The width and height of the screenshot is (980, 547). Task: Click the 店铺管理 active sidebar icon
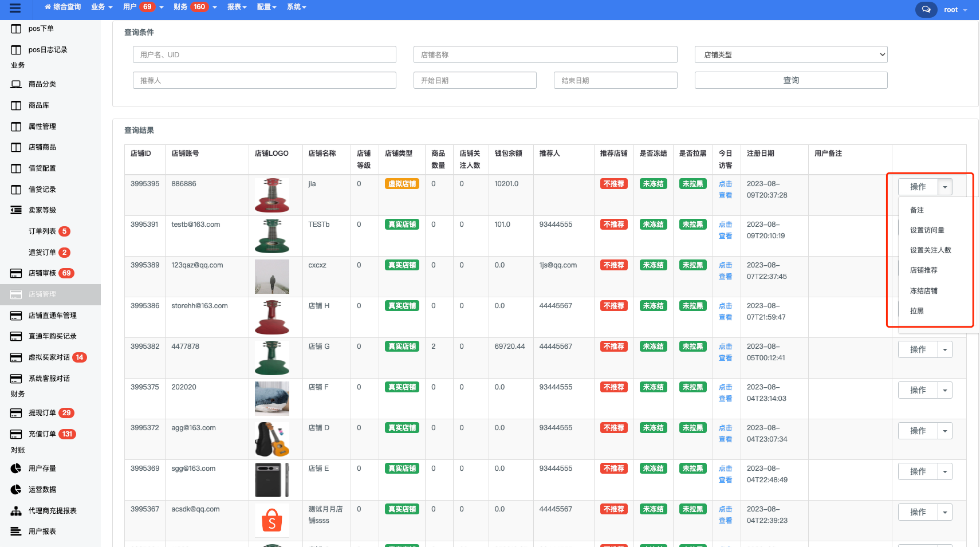click(16, 294)
